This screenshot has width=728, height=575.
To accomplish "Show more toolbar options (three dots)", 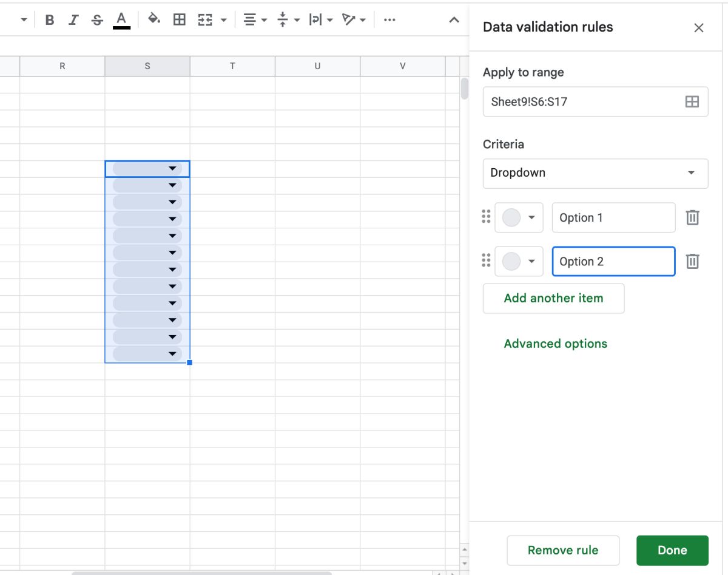I will click(x=390, y=20).
